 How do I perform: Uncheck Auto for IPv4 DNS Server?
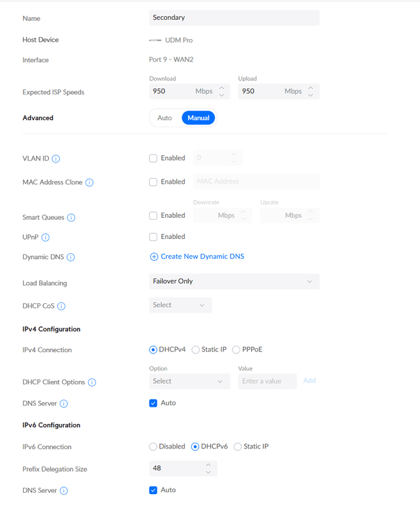point(153,403)
